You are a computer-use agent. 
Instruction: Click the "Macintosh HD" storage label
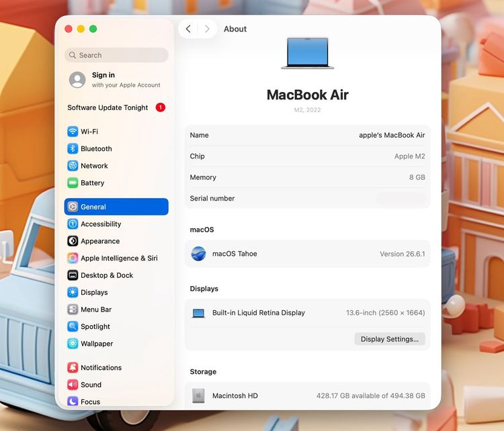(x=235, y=395)
